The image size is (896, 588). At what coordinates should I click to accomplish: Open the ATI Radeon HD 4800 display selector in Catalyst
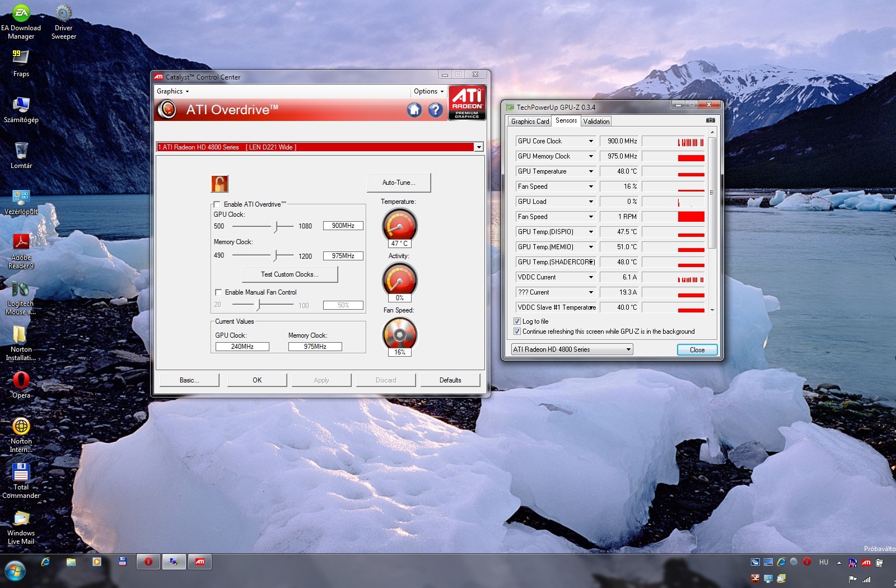click(x=320, y=147)
